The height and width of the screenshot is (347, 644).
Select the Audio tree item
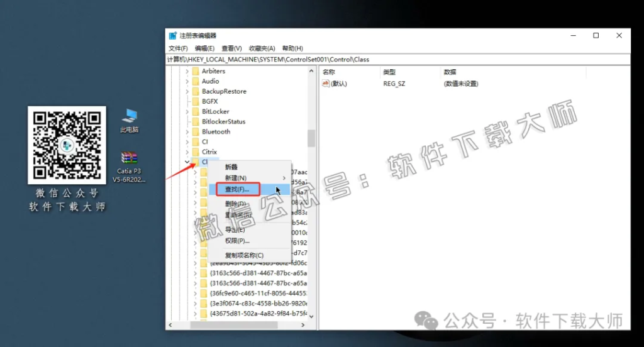[210, 81]
